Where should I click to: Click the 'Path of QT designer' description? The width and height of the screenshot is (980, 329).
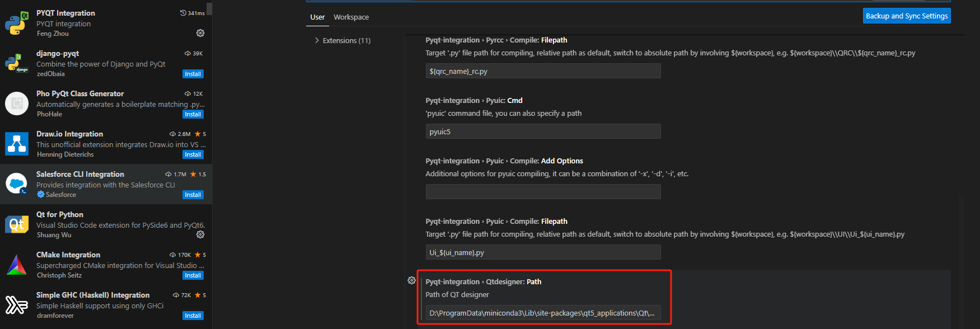pos(457,295)
